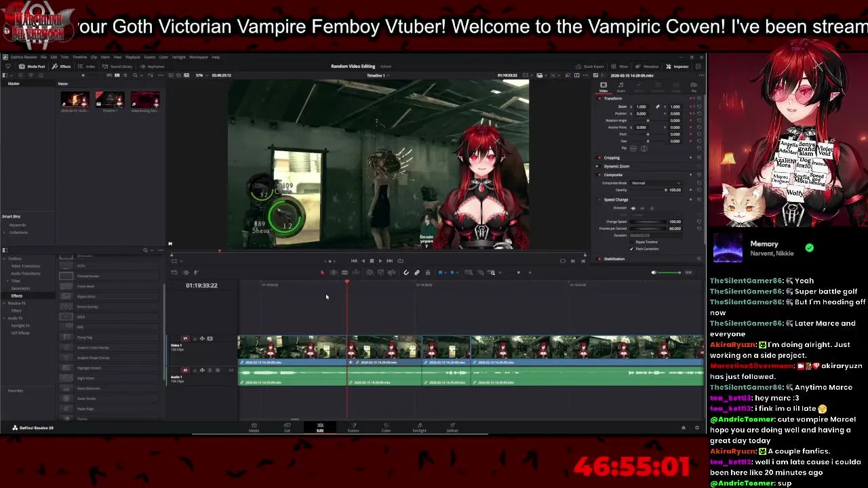Image resolution: width=868 pixels, height=488 pixels.
Task: Set speed direction to freeze frame
Action: (x=652, y=208)
